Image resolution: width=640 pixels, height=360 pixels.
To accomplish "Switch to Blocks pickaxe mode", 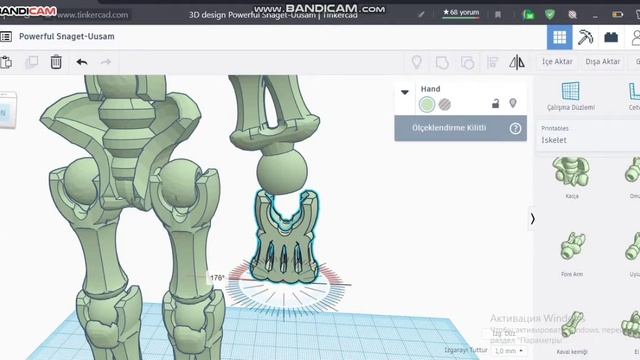I will tap(585, 37).
